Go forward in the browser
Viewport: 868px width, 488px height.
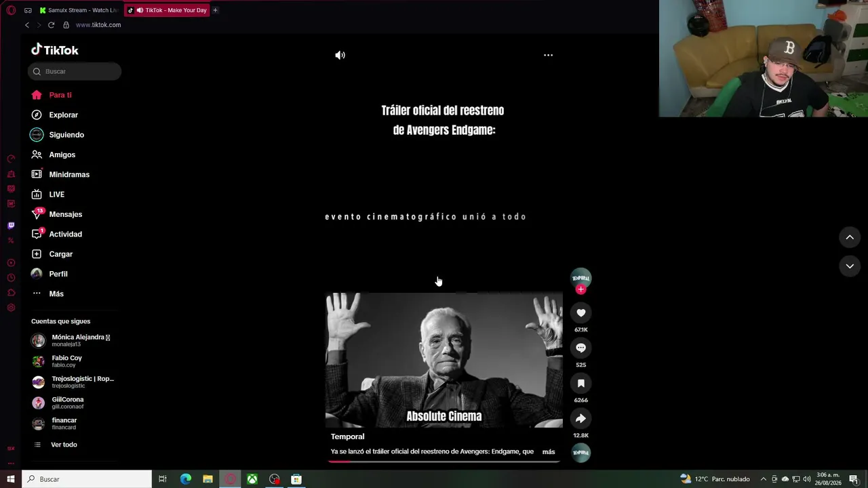(39, 25)
